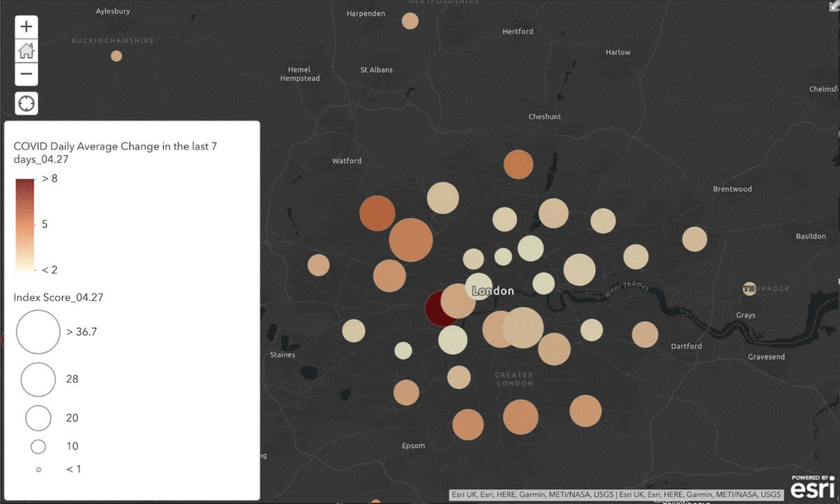This screenshot has width=840, height=504.
Task: Click the '20' legend circle symbol
Action: [38, 417]
